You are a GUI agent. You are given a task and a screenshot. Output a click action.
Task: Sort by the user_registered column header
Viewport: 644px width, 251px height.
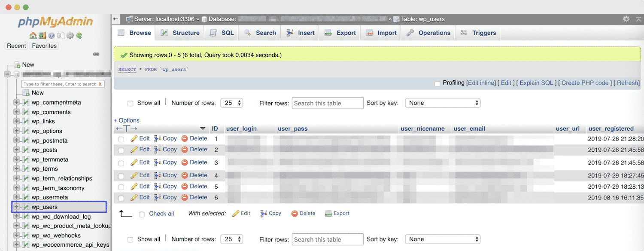(x=611, y=129)
